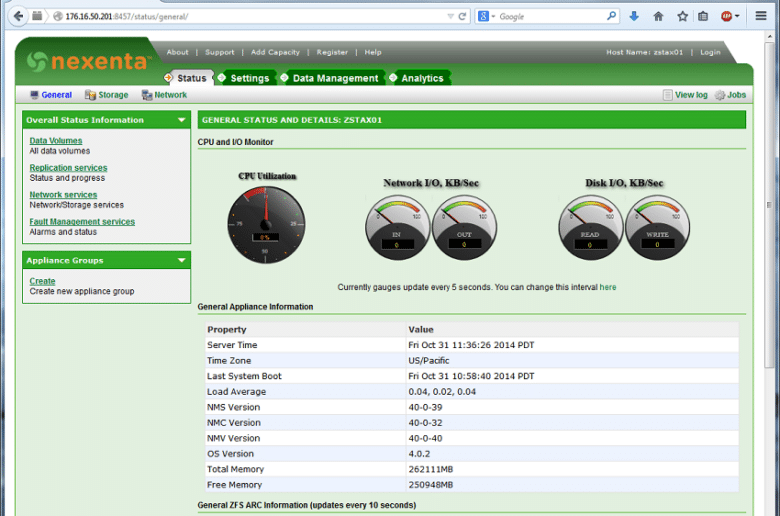This screenshot has height=516, width=780.
Task: Click the Total Memory value '262111MB'
Action: (431, 469)
